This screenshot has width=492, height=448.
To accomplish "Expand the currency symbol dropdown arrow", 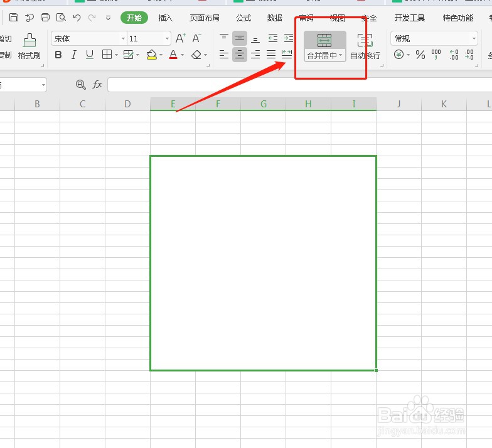I will (408, 55).
